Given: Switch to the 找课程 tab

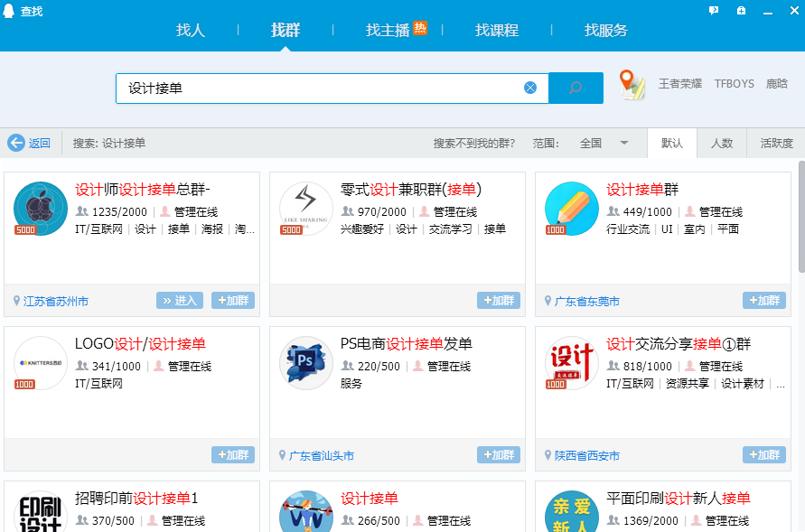Looking at the screenshot, I should tap(496, 29).
